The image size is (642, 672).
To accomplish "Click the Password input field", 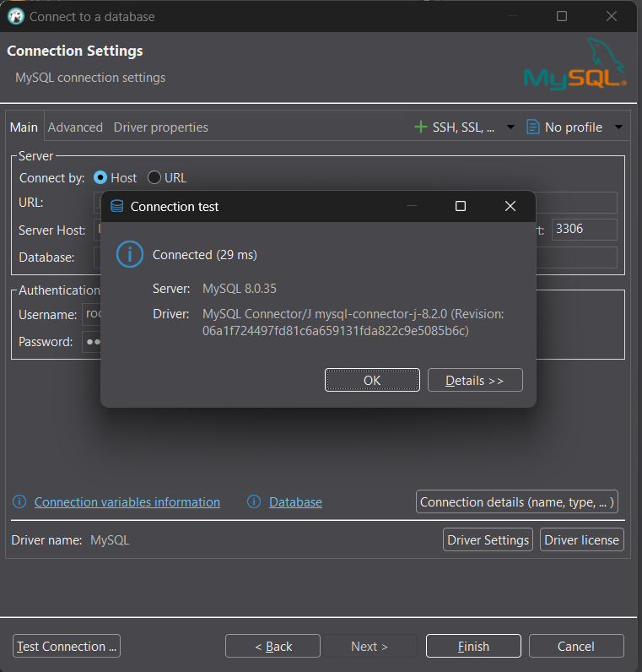I will click(x=91, y=342).
